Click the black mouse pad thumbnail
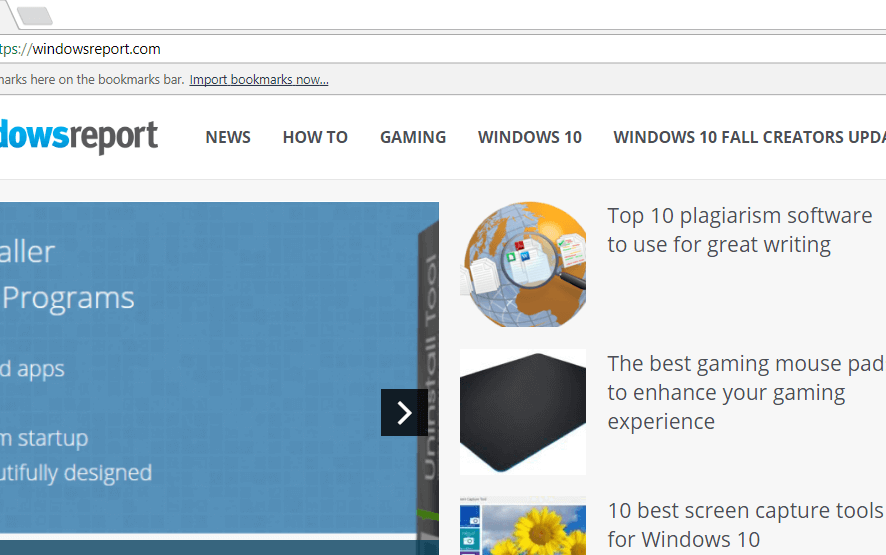Image resolution: width=886 pixels, height=555 pixels. click(523, 412)
